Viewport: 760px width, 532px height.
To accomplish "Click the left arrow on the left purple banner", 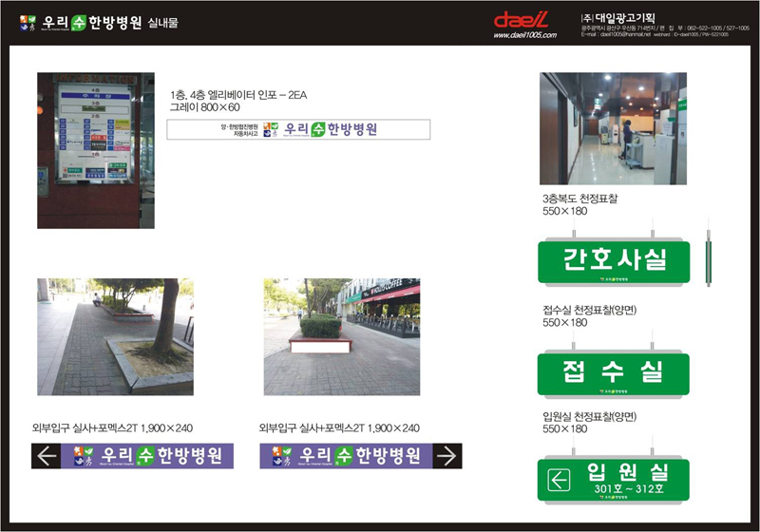I will pos(46,456).
